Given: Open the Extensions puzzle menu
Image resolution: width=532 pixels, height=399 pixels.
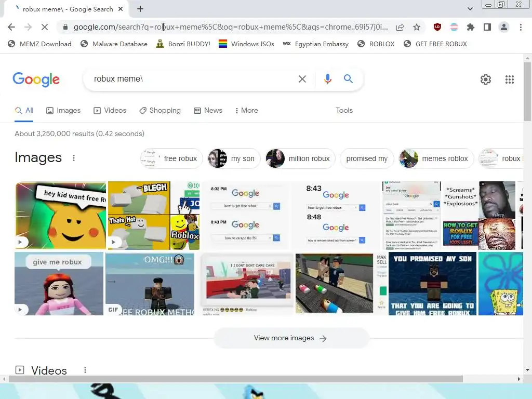Looking at the screenshot, I should (470, 27).
